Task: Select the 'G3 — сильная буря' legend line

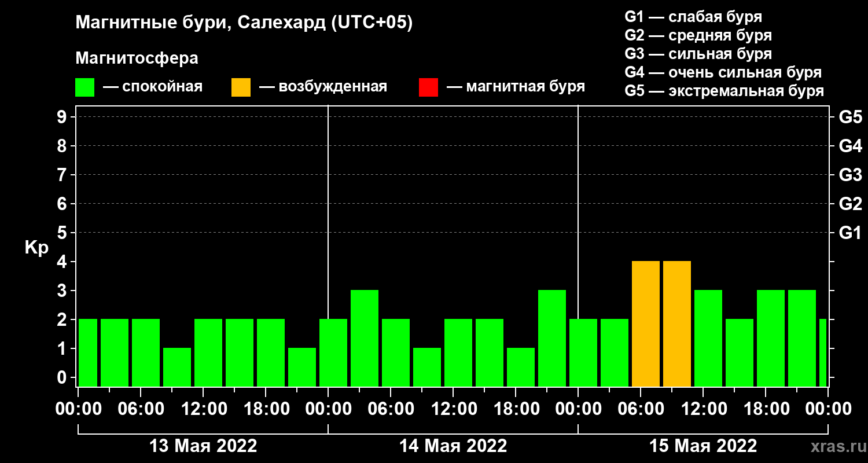Action: pyautogui.click(x=698, y=54)
